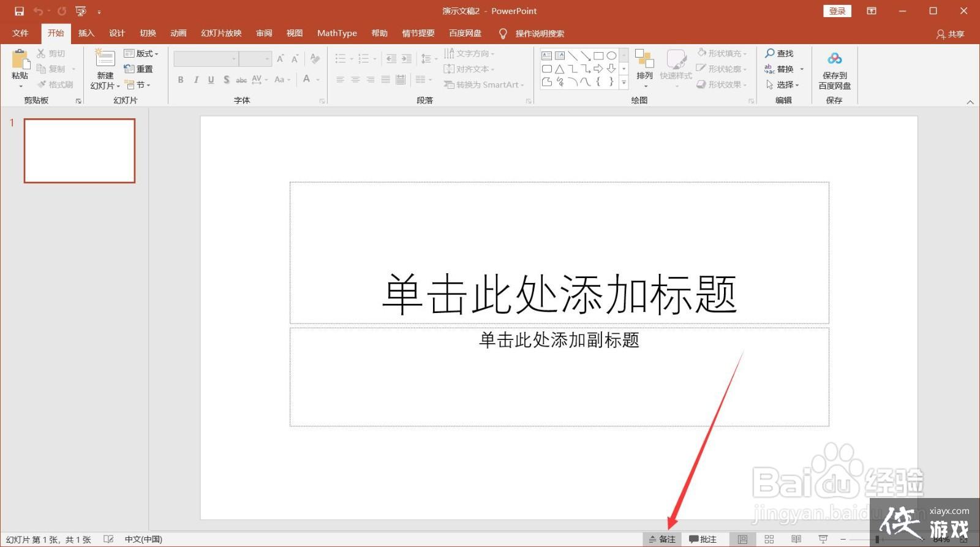Click the Find (查找) button
Image resolution: width=980 pixels, height=547 pixels.
click(x=779, y=53)
